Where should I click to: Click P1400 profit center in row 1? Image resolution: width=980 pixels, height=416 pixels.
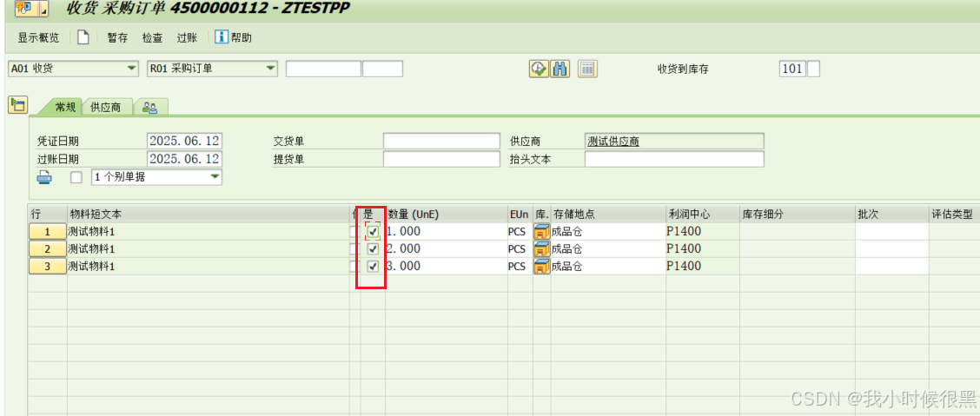[684, 232]
